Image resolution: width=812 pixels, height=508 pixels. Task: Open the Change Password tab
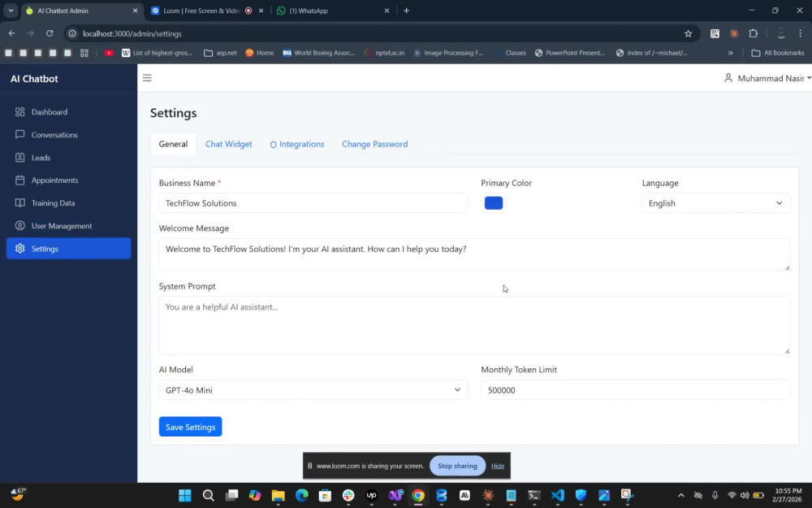click(375, 144)
